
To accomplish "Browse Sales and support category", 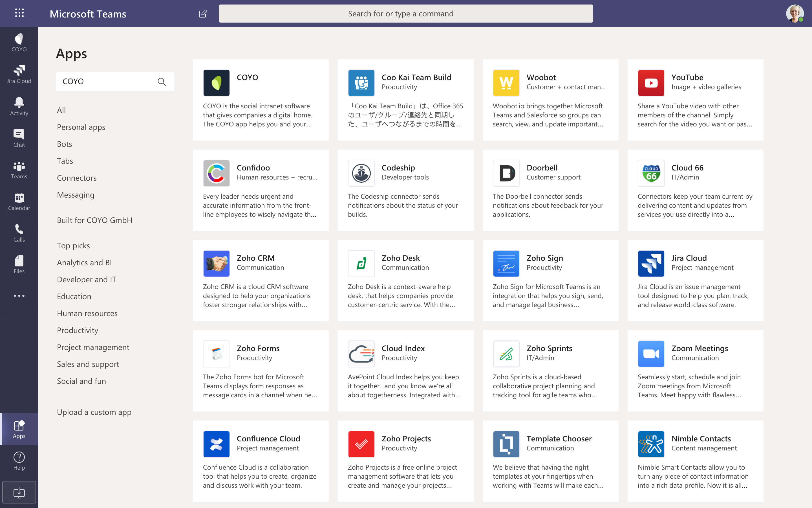I will coord(88,364).
